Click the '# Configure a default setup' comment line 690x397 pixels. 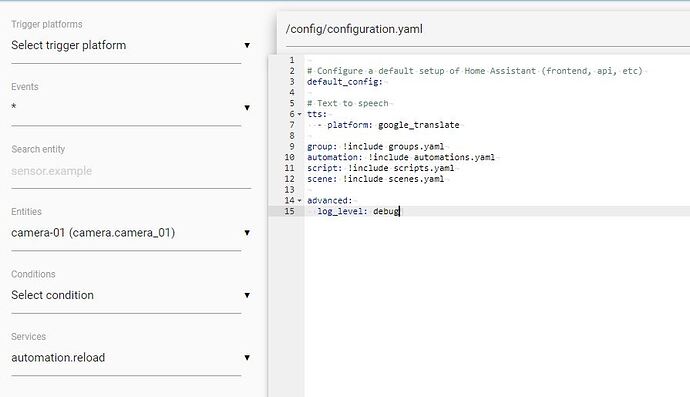coord(475,71)
